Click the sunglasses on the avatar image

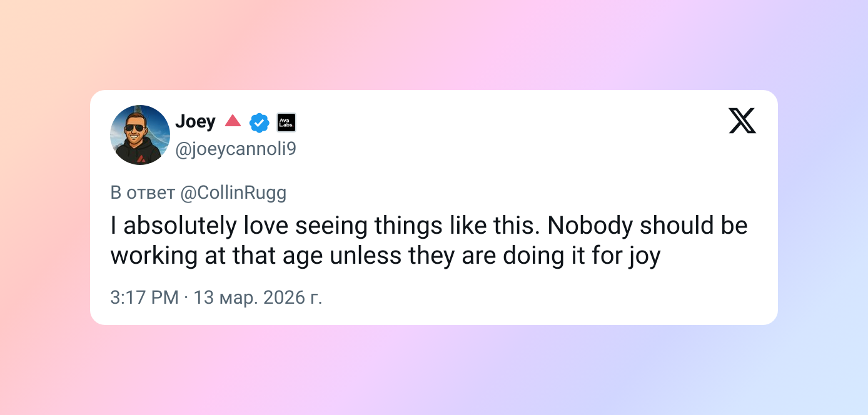[x=133, y=129]
